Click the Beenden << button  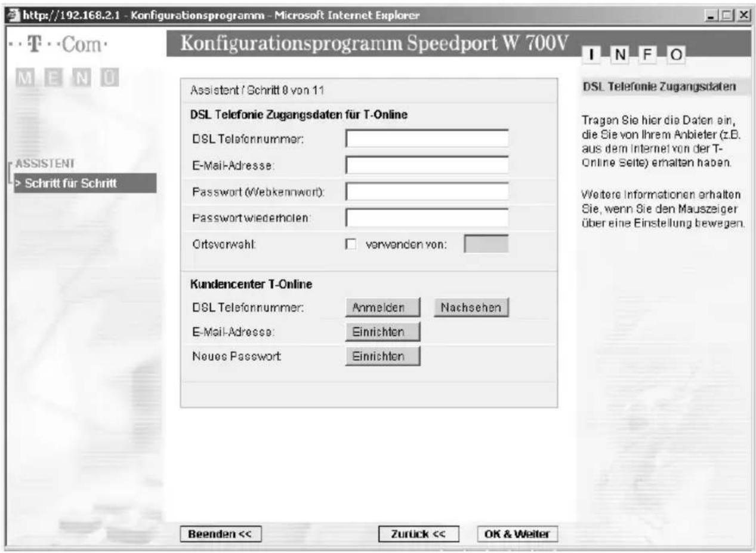click(220, 533)
